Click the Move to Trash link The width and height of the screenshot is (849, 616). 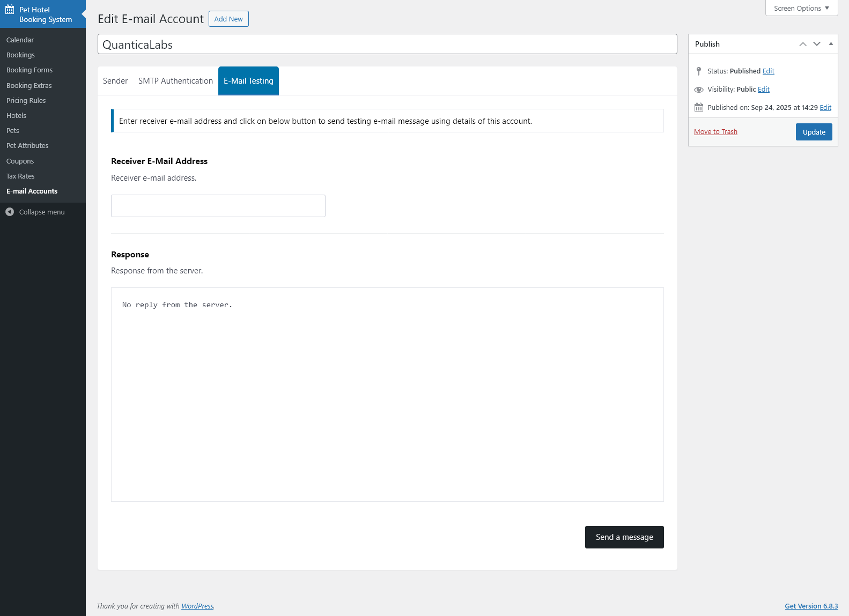[x=715, y=132]
